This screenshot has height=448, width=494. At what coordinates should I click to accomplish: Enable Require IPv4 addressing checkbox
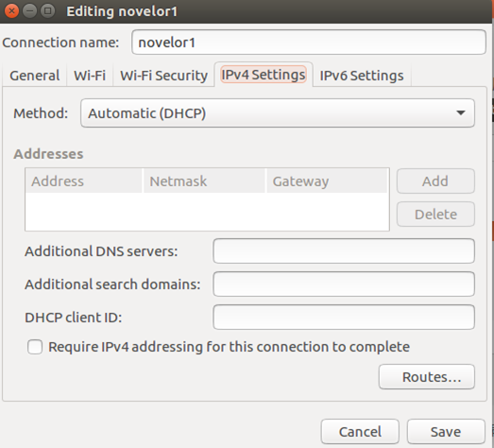tap(35, 347)
